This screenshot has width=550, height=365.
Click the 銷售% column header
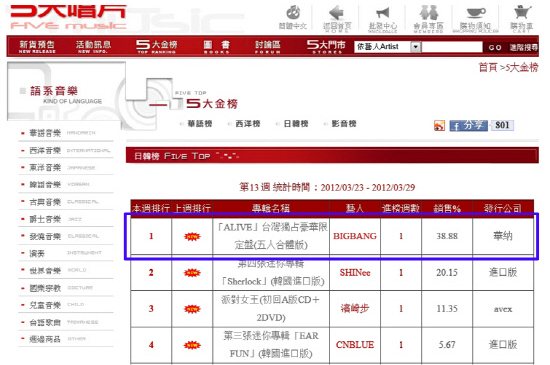point(447,208)
